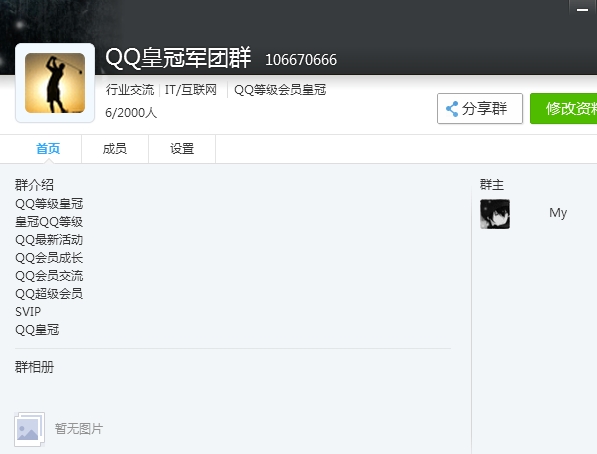Click the group number 106670666
The image size is (597, 454).
301,60
